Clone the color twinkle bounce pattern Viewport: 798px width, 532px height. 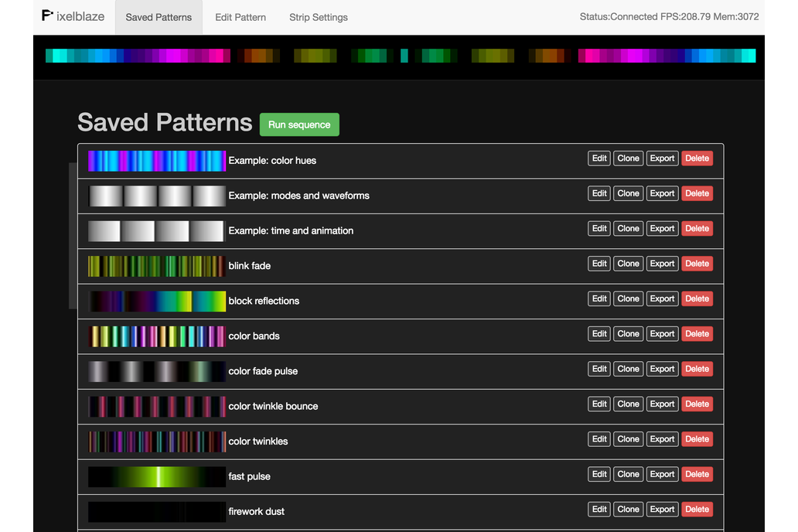[628, 404]
